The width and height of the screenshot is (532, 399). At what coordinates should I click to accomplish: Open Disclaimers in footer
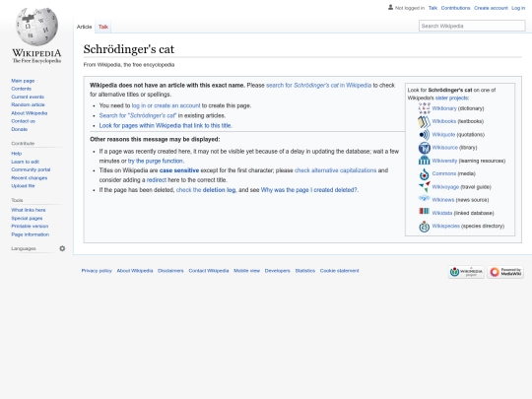point(170,271)
